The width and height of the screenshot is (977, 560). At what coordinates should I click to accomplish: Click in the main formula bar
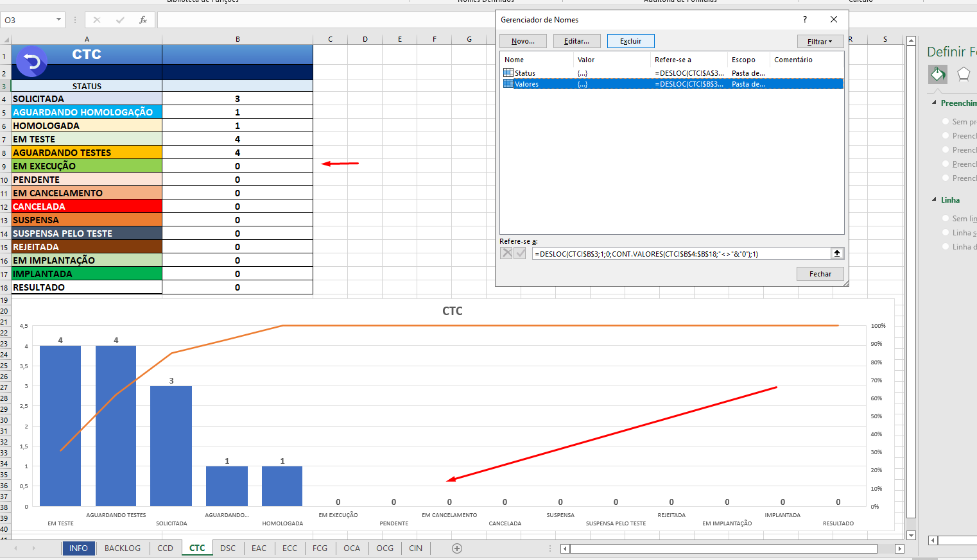point(326,20)
